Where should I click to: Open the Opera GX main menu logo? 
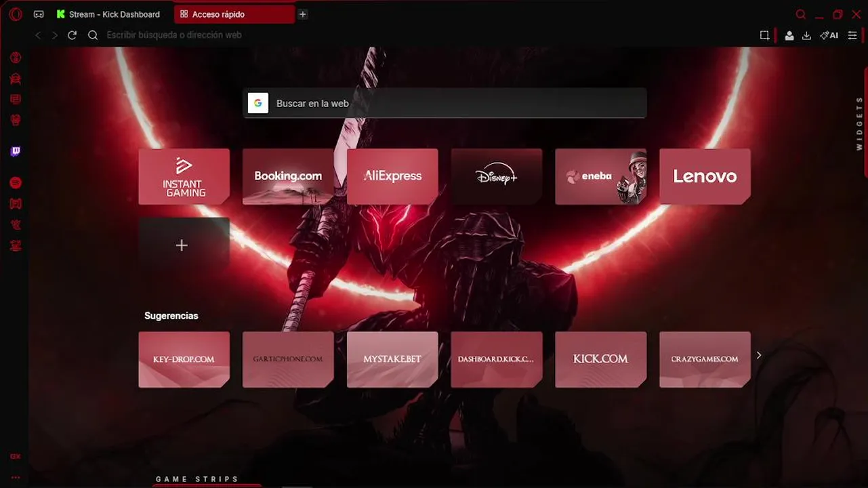pos(16,14)
